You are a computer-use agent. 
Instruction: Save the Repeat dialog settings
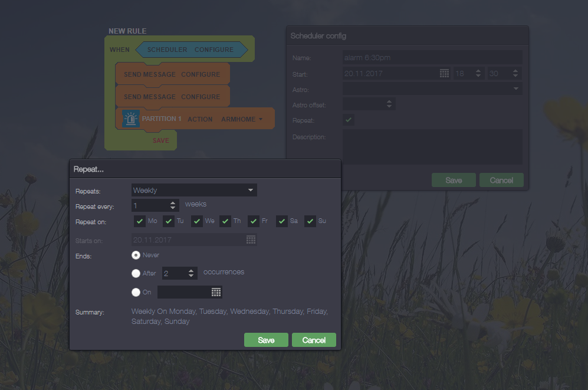[x=266, y=340]
